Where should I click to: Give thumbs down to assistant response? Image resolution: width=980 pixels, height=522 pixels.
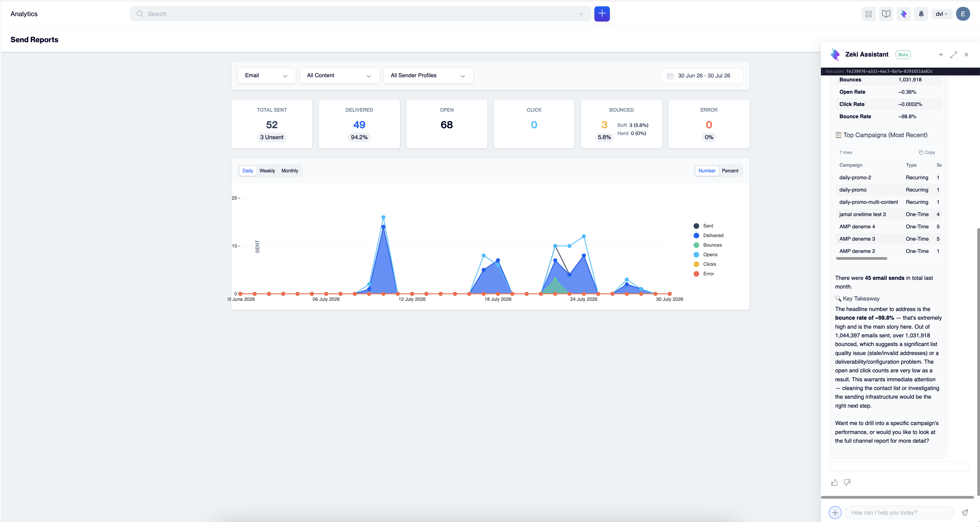coord(847,482)
